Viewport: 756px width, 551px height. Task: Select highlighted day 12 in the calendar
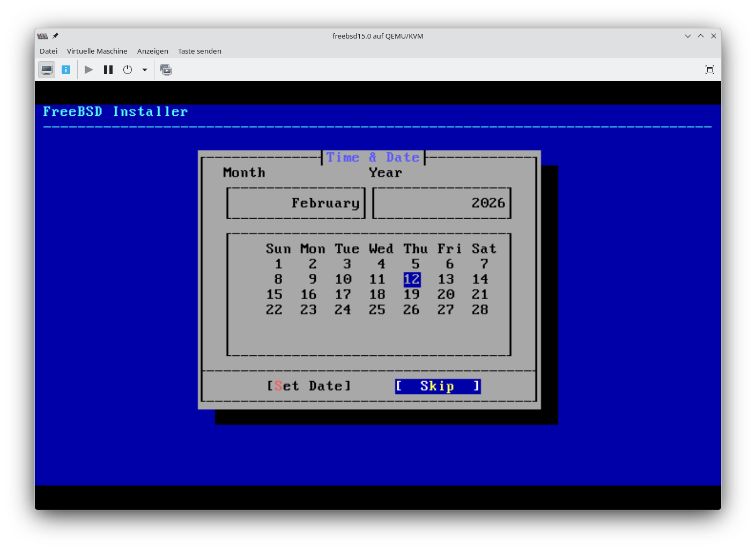pyautogui.click(x=412, y=279)
